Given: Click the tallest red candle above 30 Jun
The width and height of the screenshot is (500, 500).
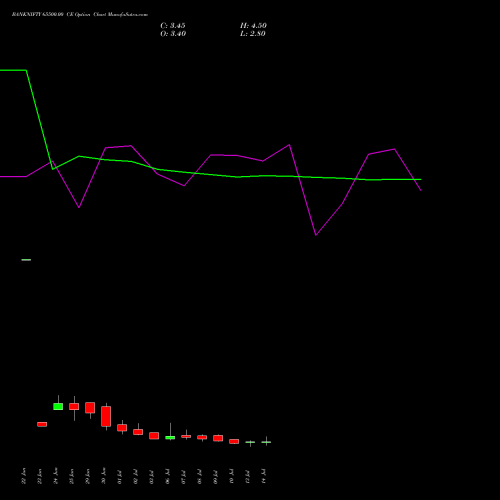Looking at the screenshot, I should [x=106, y=416].
